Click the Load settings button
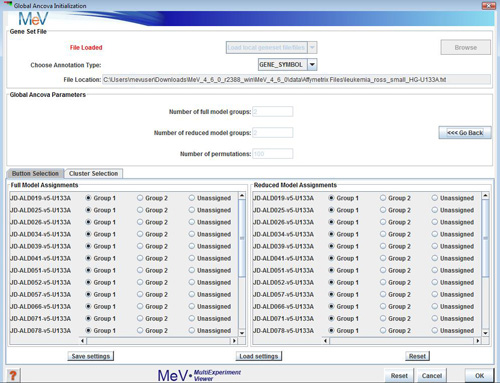This screenshot has height=383, width=500. coord(259,356)
